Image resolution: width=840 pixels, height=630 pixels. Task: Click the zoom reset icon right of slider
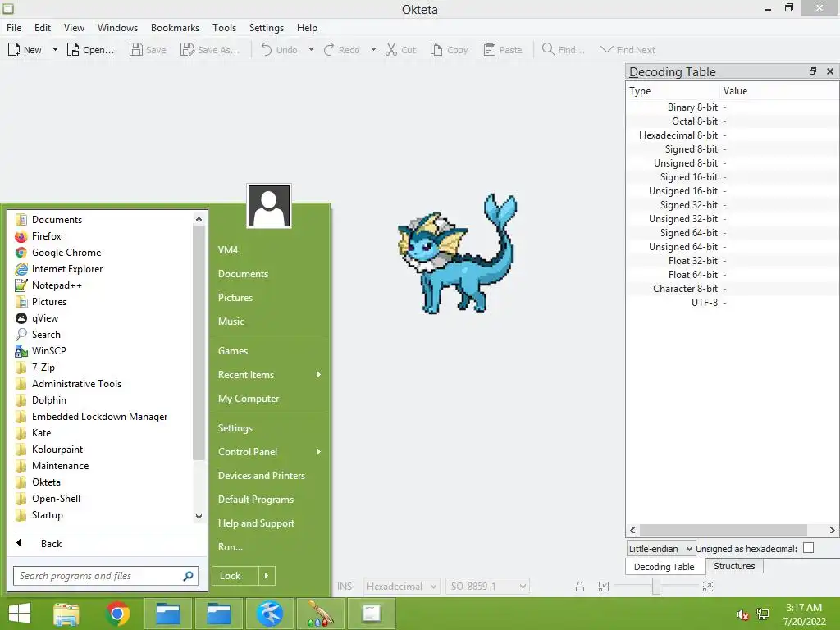coord(708,587)
